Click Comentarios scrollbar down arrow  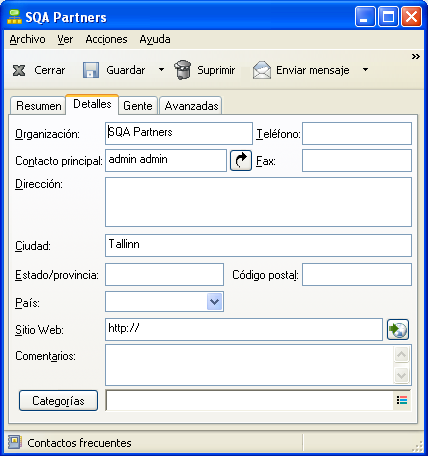[x=401, y=375]
